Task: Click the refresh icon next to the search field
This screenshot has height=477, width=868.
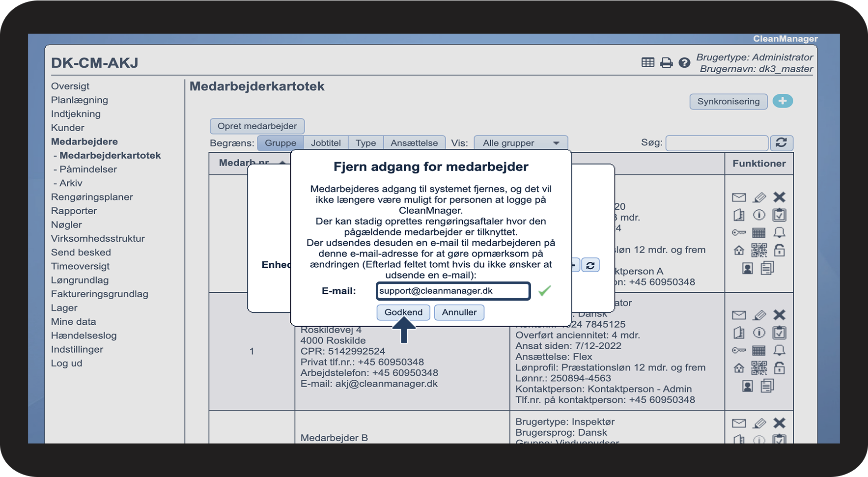Action: pos(782,143)
